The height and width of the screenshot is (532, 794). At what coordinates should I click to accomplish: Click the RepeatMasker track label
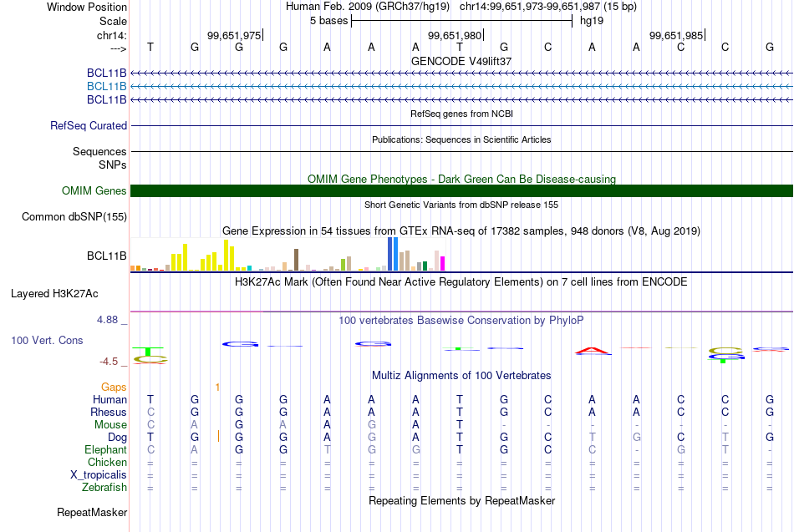click(x=92, y=512)
